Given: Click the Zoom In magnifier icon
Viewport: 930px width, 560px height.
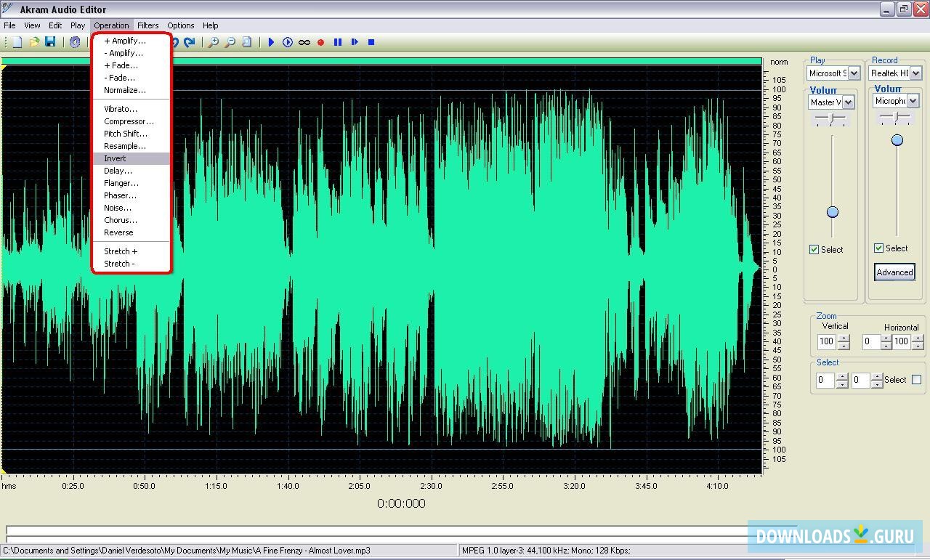Looking at the screenshot, I should 213,42.
